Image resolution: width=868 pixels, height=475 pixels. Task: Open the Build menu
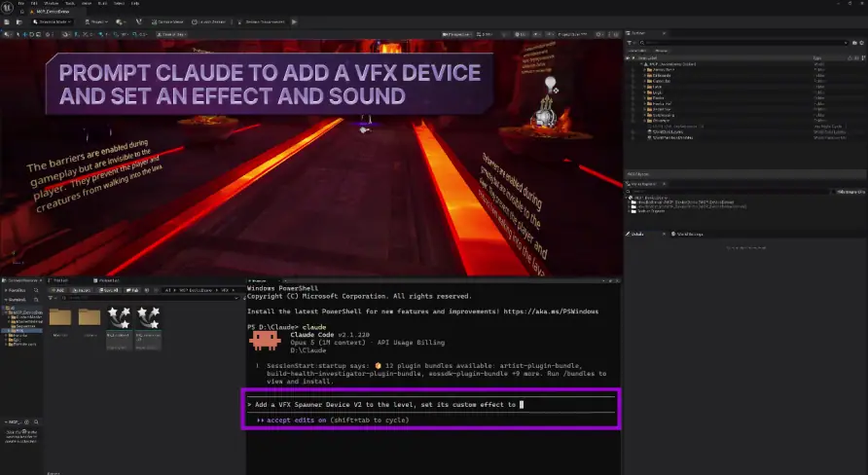pos(102,3)
